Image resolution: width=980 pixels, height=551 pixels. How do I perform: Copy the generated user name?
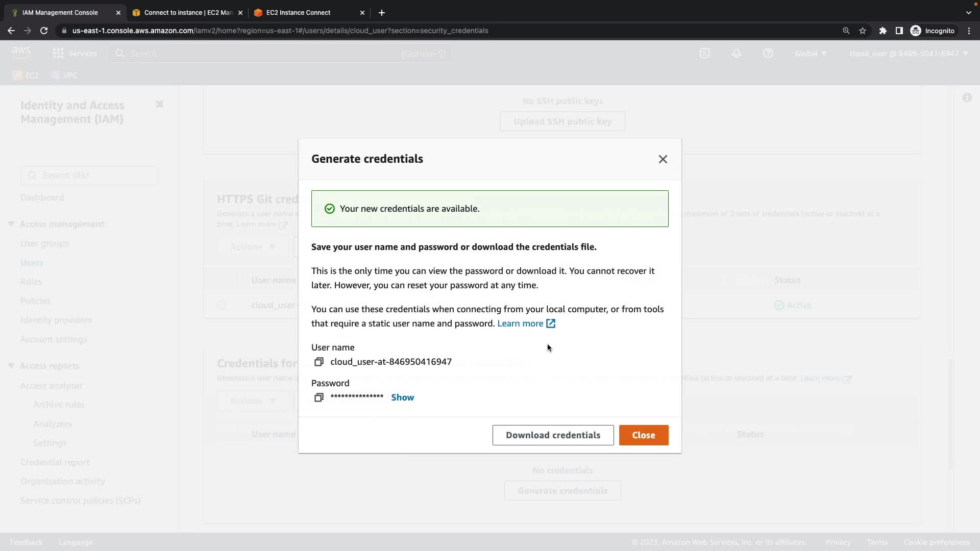pos(318,362)
